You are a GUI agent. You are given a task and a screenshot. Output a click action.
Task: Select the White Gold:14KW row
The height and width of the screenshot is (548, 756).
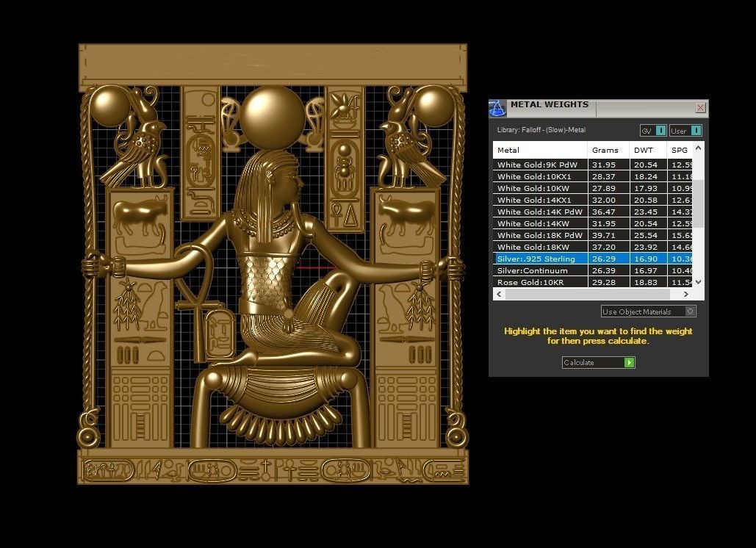593,223
